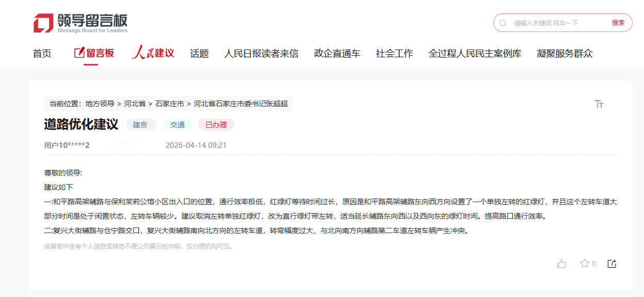
Task: Click the font size Tт icon
Action: click(599, 104)
